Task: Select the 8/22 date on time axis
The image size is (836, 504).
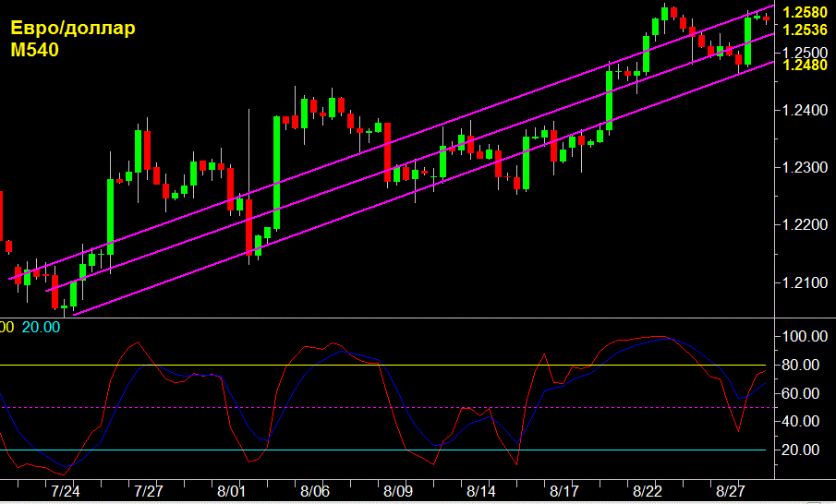Action: (648, 491)
